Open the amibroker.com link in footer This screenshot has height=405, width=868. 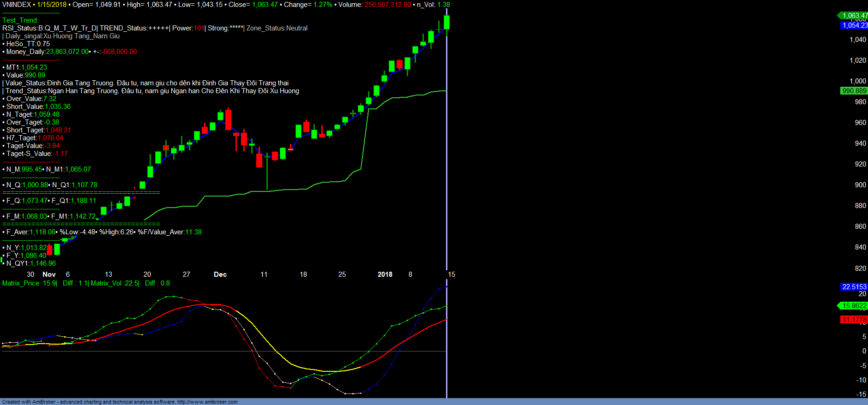[x=207, y=402]
